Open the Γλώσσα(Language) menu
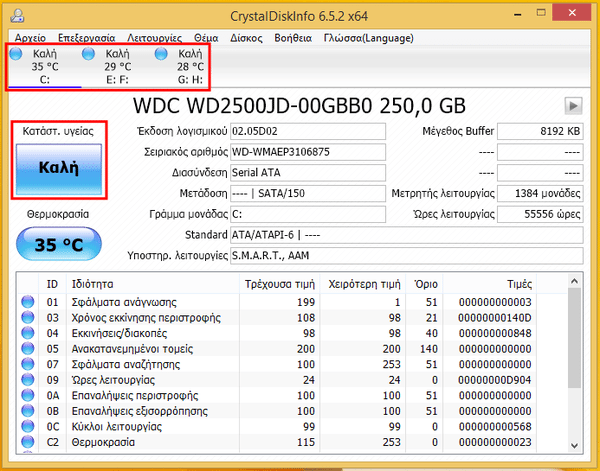600x471 pixels. point(368,38)
